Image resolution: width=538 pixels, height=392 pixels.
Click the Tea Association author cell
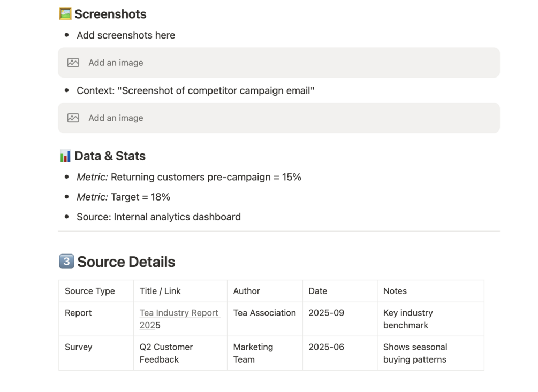tap(264, 313)
